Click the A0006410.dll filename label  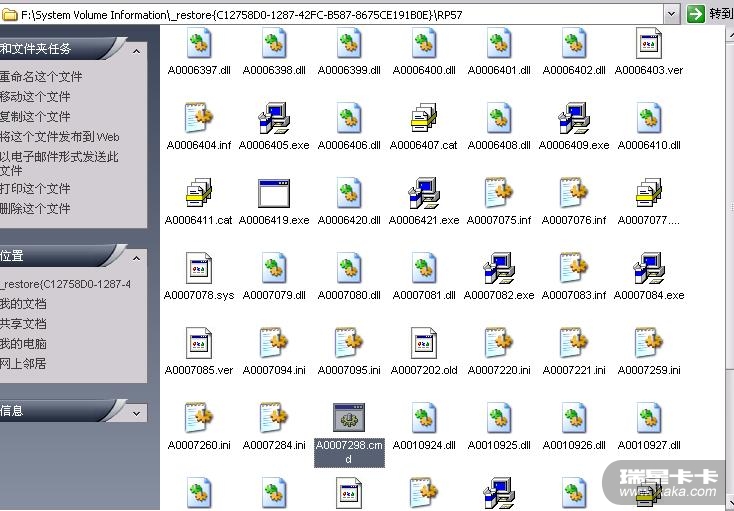coord(649,145)
